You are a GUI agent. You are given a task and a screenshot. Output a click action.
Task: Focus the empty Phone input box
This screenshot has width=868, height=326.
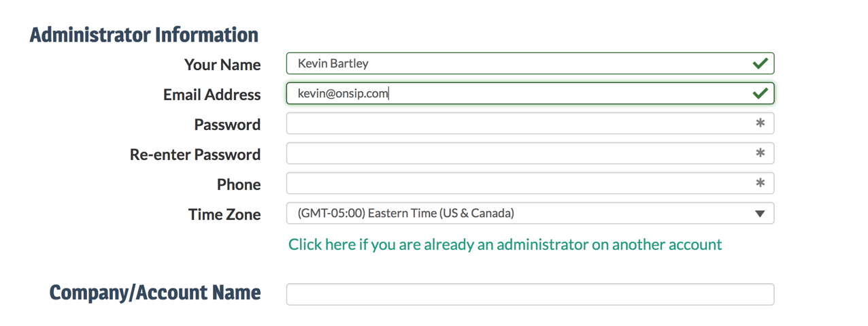pyautogui.click(x=517, y=184)
